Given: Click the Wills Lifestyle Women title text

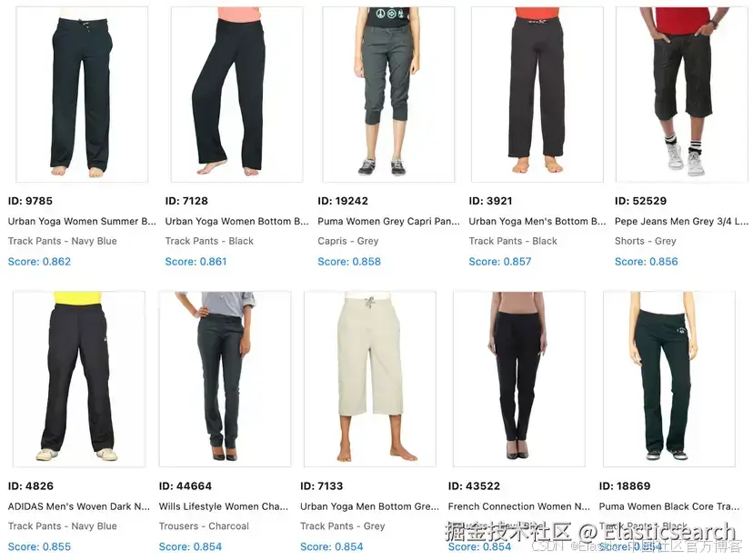Looking at the screenshot, I should (x=224, y=506).
